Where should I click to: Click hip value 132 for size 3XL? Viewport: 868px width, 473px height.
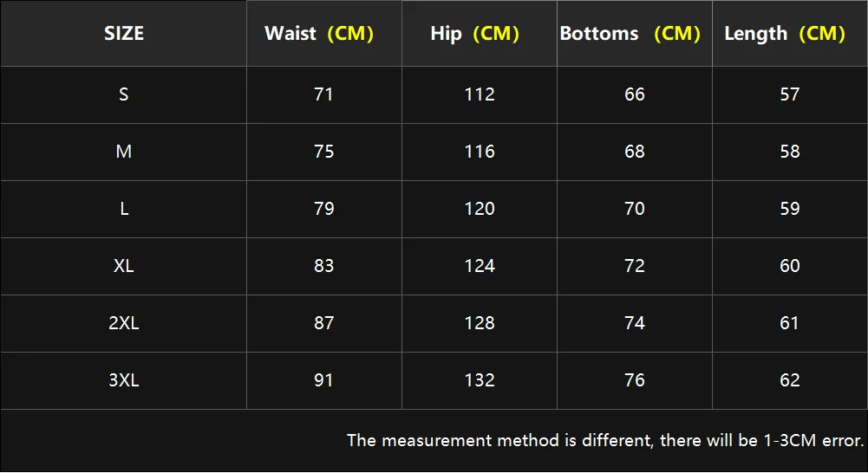pos(479,380)
